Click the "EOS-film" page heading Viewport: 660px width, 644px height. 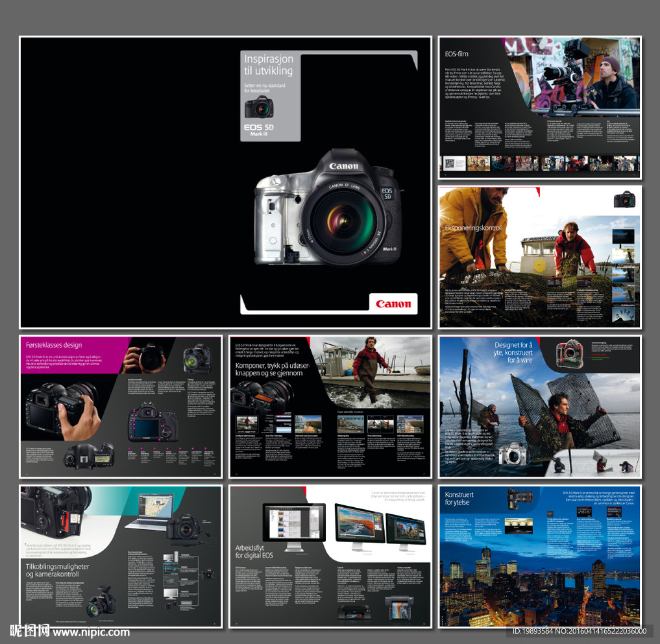coord(456,54)
